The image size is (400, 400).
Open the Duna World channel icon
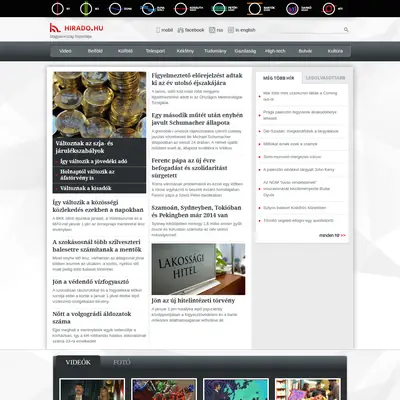point(148,9)
